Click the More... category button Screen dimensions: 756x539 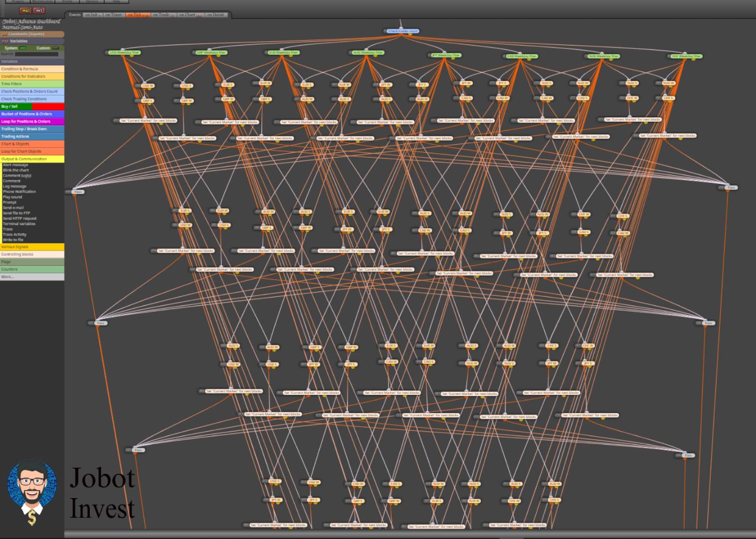point(32,276)
